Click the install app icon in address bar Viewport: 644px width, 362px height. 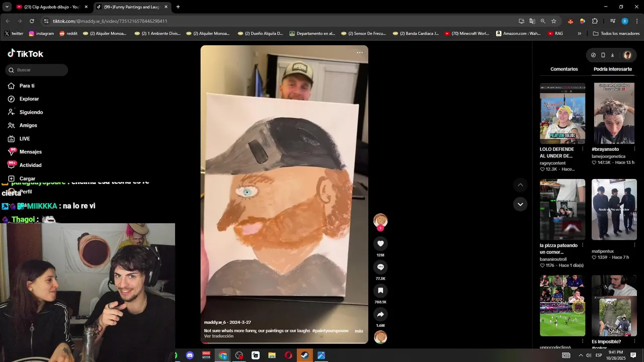pos(521,21)
